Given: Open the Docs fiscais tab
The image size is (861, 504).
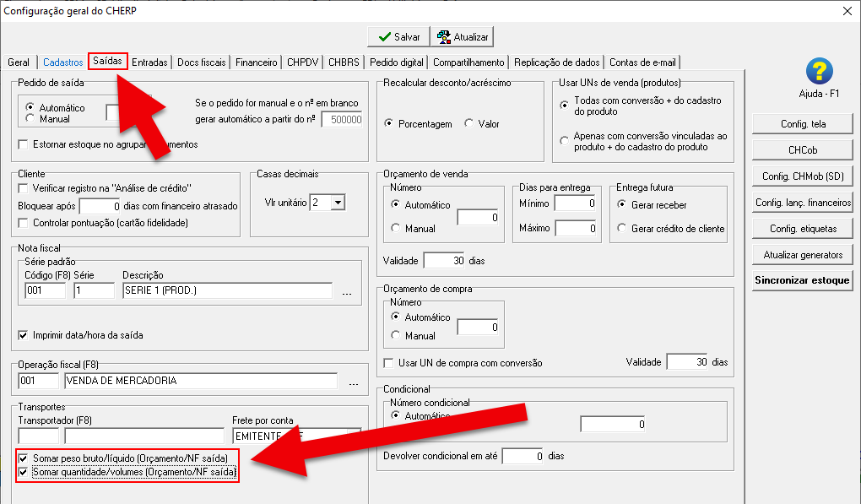Looking at the screenshot, I should [202, 62].
